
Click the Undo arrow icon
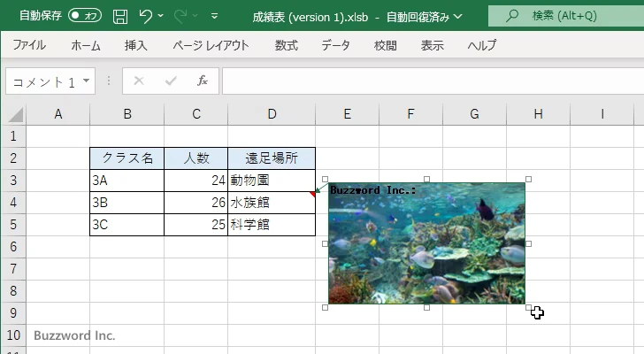pos(145,16)
